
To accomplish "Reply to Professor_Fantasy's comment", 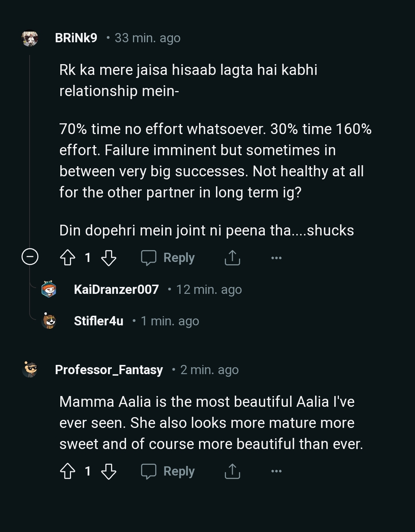I will [x=168, y=471].
